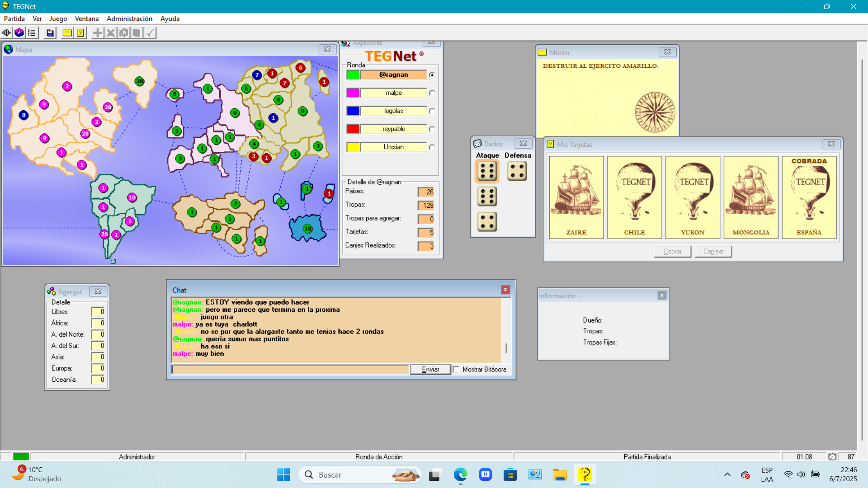Click the regroup gear toolbar icon
Screen dimensions: 868x488
123,33
